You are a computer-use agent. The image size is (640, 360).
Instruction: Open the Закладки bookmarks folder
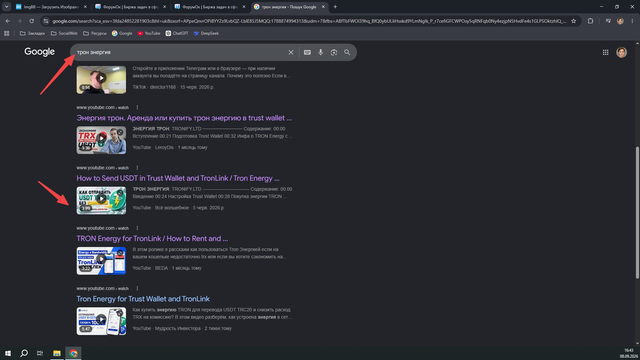pos(32,33)
